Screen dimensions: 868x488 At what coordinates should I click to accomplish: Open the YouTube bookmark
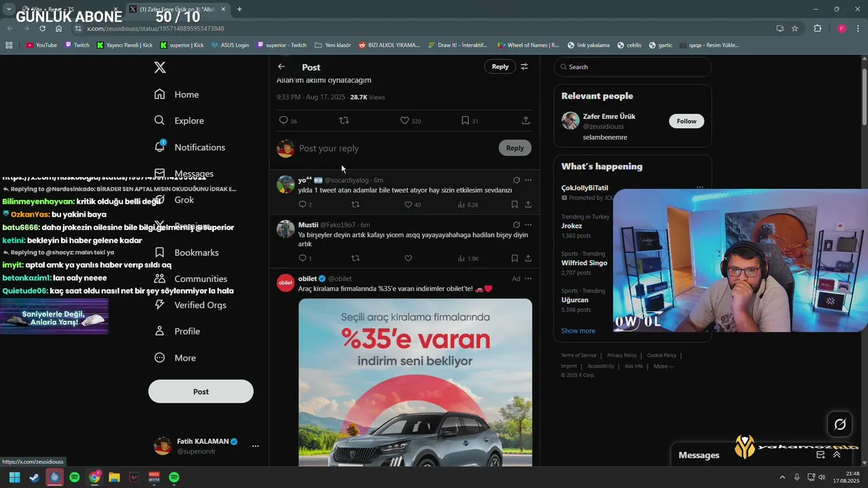tap(41, 45)
